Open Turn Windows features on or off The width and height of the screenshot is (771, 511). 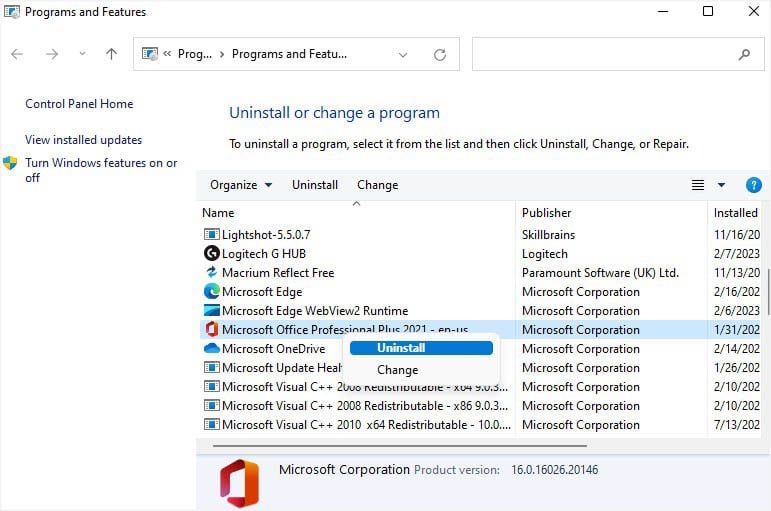pos(101,170)
